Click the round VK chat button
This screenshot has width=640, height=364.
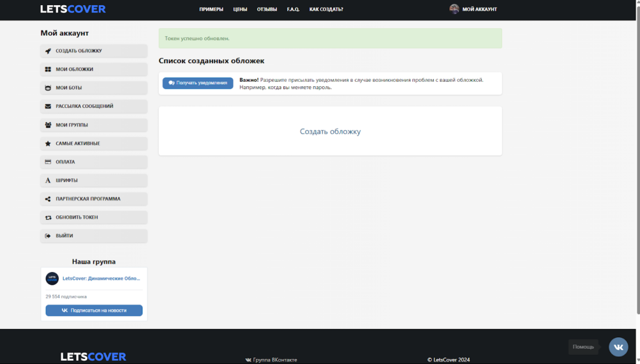(x=618, y=347)
